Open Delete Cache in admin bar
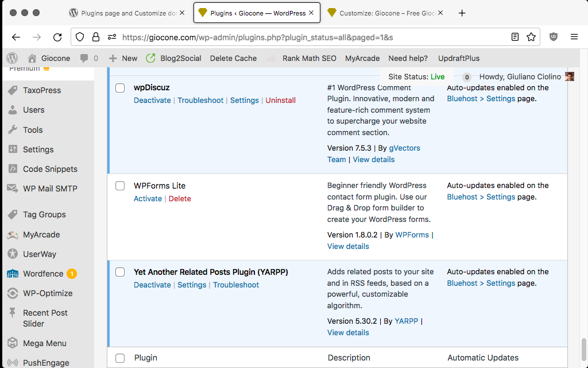 (233, 58)
